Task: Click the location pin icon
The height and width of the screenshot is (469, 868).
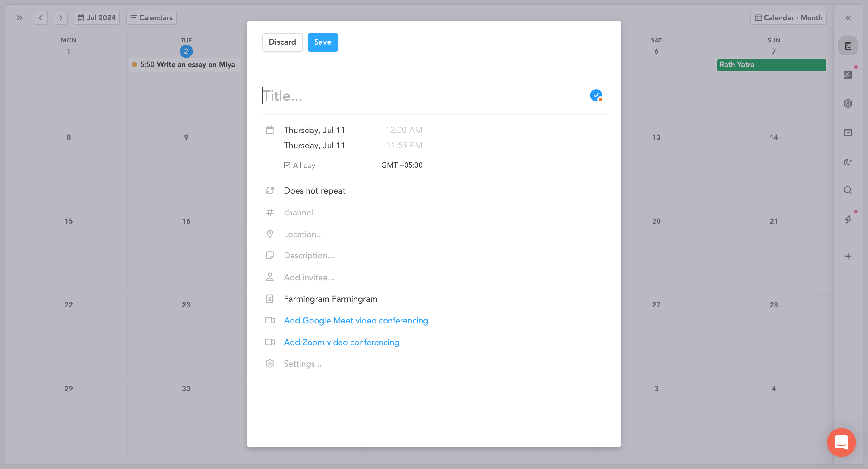Action: (270, 234)
